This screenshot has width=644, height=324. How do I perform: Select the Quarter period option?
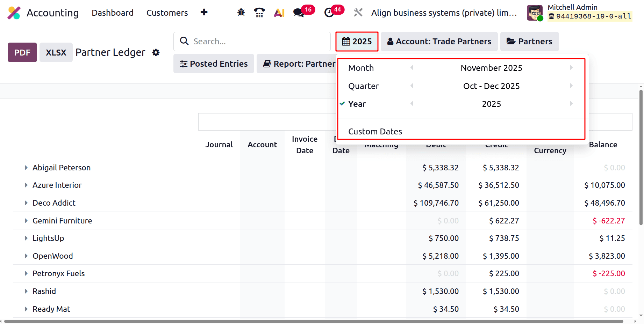click(363, 86)
